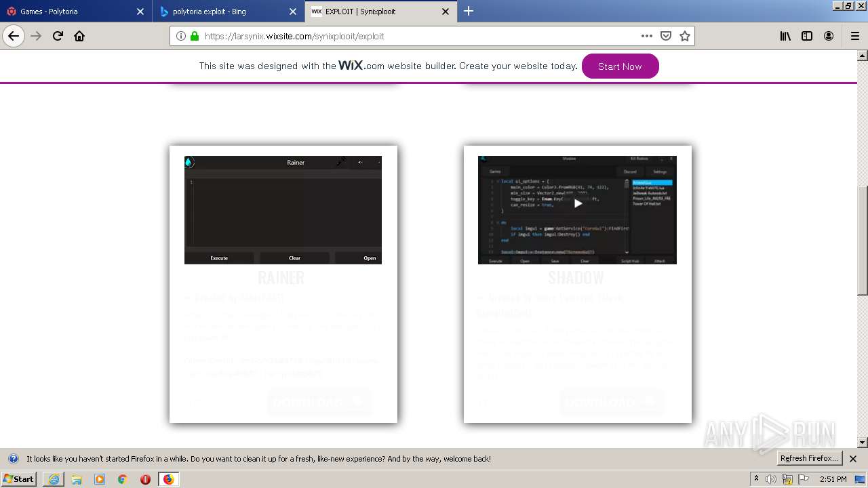The image size is (868, 488).
Task: Open the Rainer exploit screenshot
Action: pyautogui.click(x=283, y=210)
